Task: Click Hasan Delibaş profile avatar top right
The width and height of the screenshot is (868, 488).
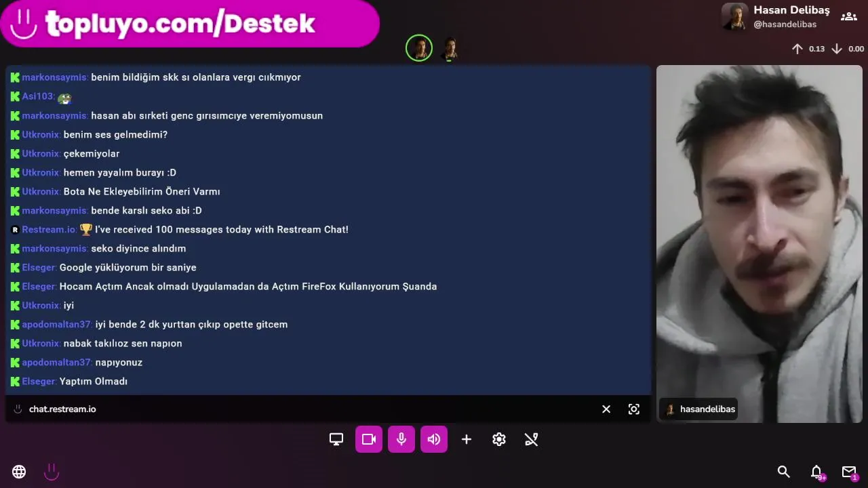Action: pos(735,16)
